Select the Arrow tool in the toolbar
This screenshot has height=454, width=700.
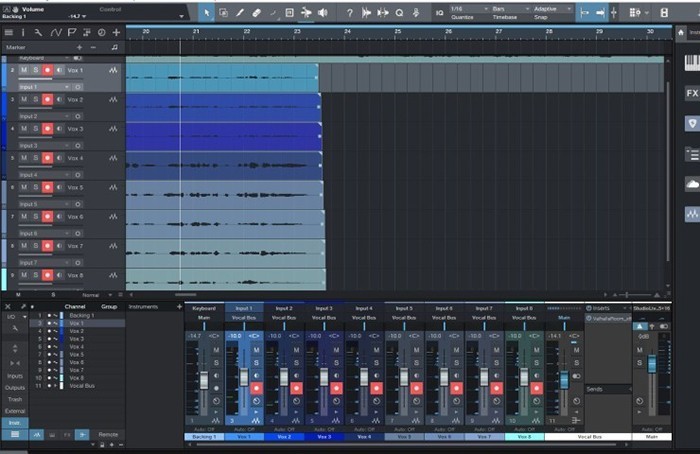click(x=206, y=13)
